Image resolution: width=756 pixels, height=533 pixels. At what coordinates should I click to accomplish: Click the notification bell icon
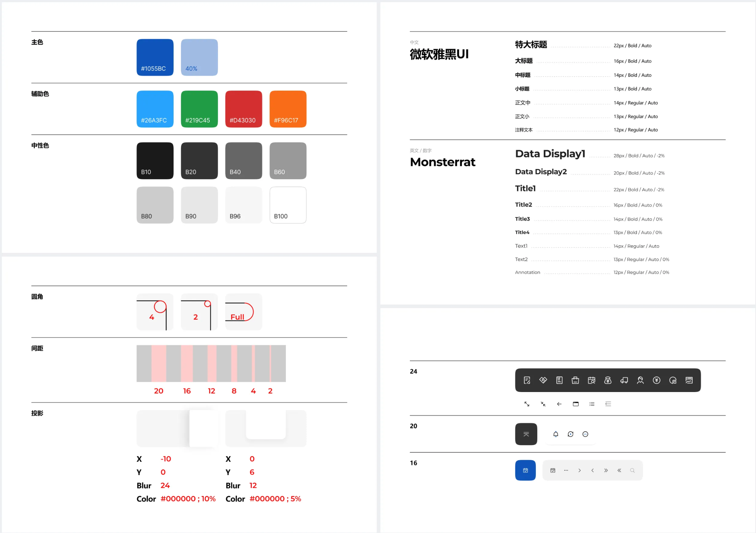pyautogui.click(x=556, y=434)
